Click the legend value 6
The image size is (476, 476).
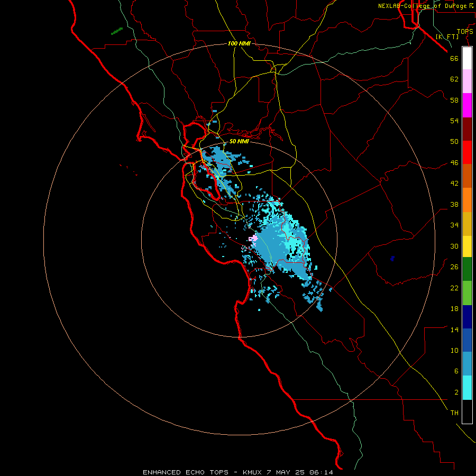(456, 372)
